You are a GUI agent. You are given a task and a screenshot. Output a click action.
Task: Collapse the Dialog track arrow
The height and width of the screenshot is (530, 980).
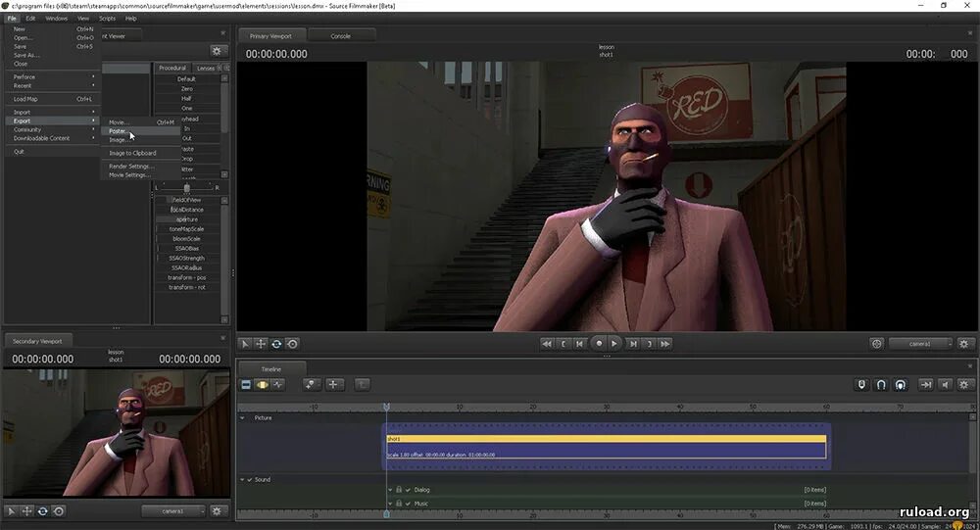coord(390,490)
